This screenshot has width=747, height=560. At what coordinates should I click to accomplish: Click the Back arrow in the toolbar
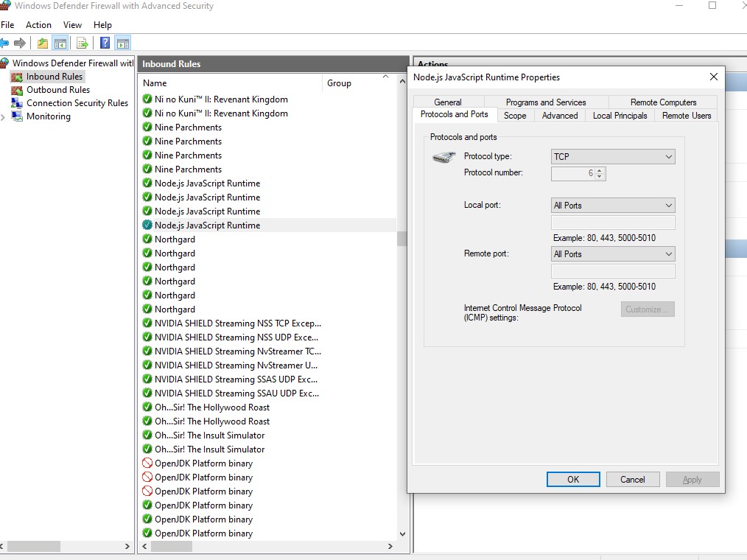pos(4,43)
